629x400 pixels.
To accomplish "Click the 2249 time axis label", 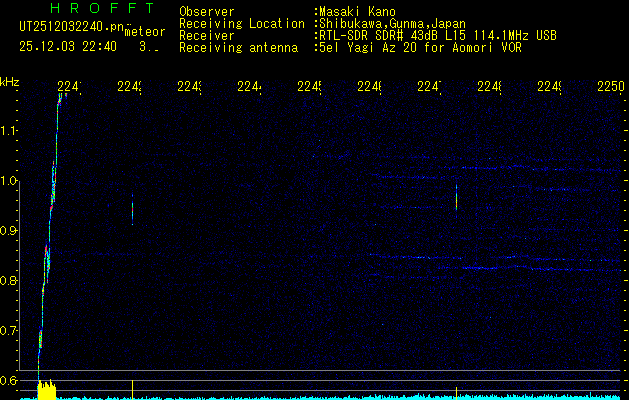I will pyautogui.click(x=549, y=86).
